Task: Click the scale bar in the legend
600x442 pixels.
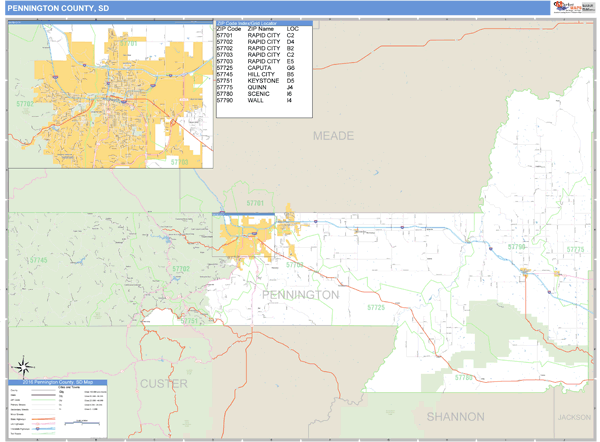Action: [82, 422]
